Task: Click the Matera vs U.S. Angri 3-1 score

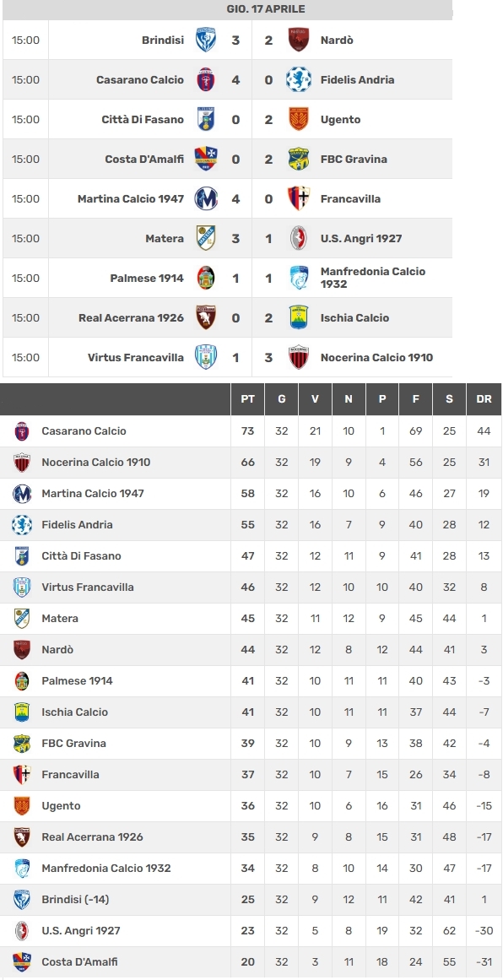Action: [x=251, y=238]
